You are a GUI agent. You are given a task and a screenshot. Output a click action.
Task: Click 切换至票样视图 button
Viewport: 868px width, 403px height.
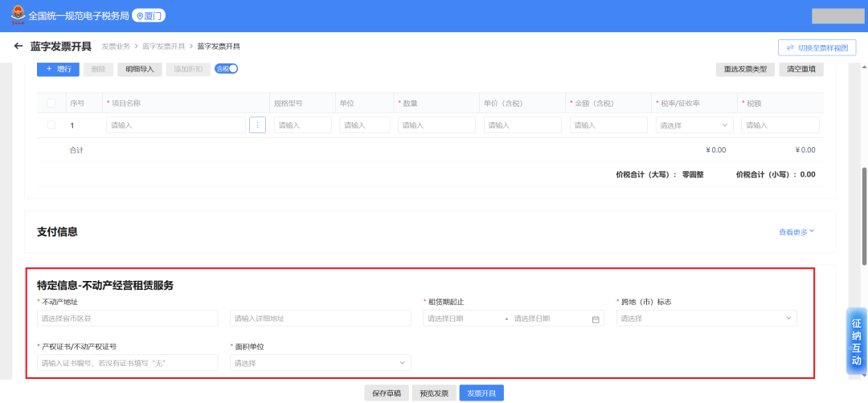(817, 47)
